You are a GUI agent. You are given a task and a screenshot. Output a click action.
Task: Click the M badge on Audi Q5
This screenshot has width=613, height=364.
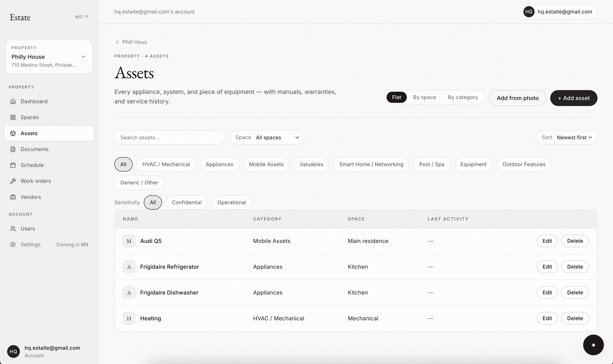tap(129, 241)
